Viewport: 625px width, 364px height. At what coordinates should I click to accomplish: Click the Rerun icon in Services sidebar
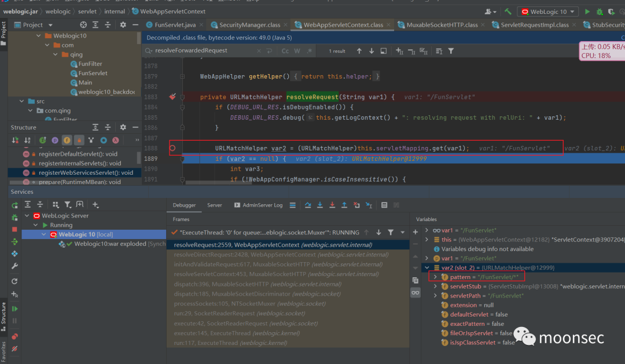click(14, 205)
